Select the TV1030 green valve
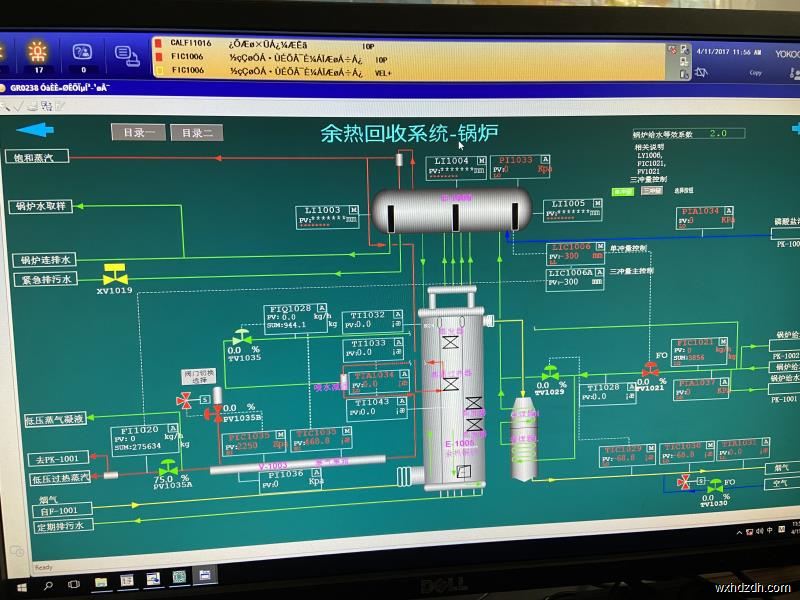This screenshot has width=800, height=600. (x=715, y=486)
